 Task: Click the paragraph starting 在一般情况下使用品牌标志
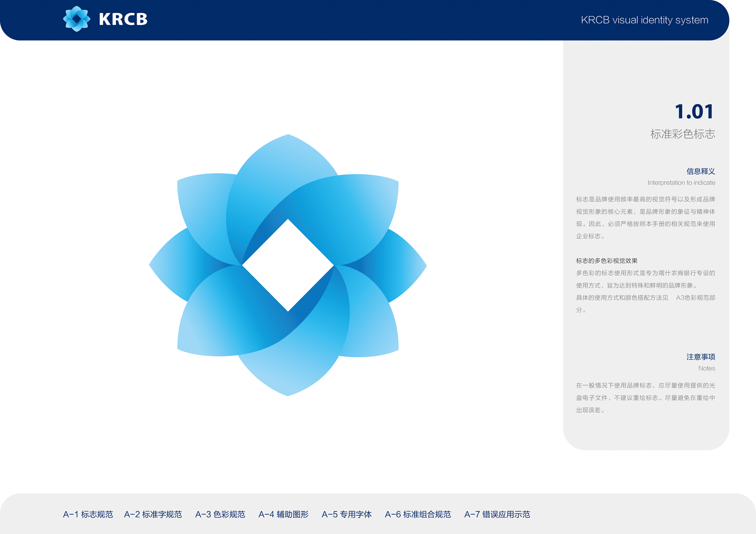(x=646, y=398)
